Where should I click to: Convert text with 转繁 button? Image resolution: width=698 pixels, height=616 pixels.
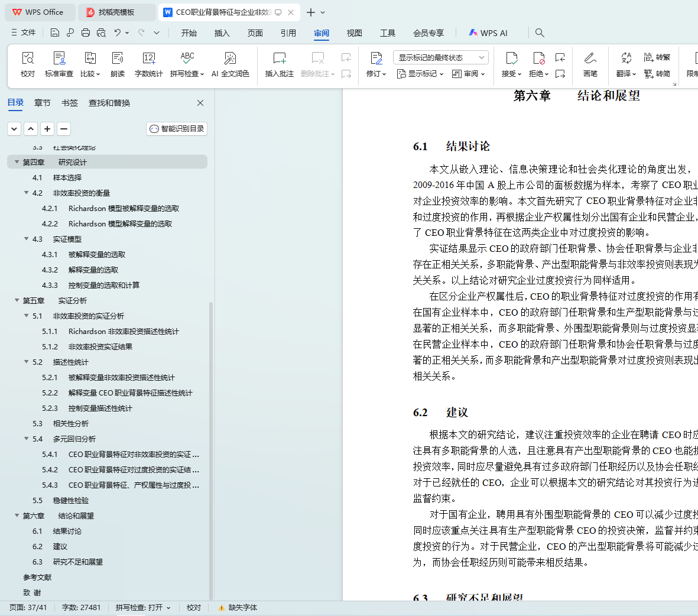pyautogui.click(x=657, y=57)
